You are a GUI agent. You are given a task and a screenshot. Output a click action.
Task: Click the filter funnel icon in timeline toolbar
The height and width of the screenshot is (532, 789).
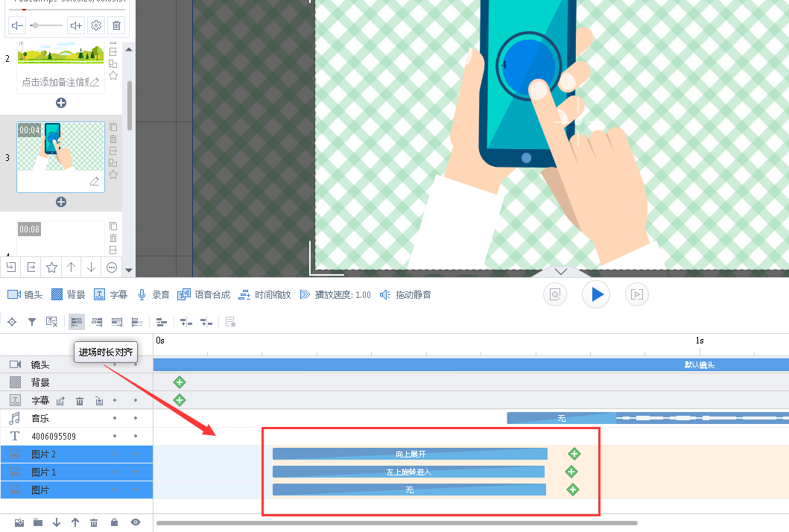point(32,322)
